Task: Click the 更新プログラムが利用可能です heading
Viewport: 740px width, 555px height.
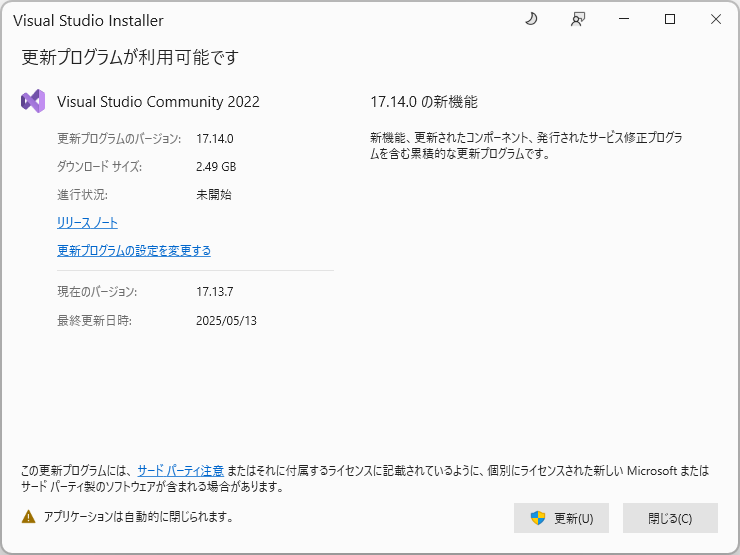Action: pos(130,57)
